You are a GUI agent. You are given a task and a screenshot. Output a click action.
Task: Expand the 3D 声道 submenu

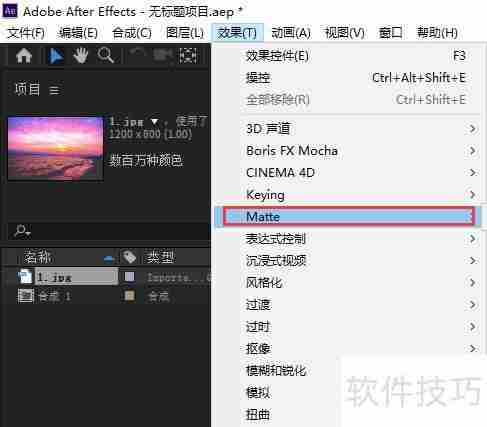pos(347,129)
